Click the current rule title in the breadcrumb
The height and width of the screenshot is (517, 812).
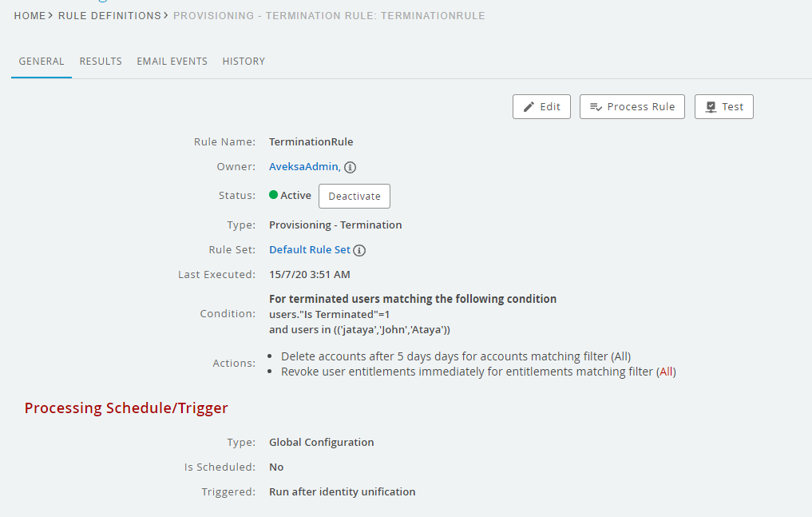coord(329,16)
